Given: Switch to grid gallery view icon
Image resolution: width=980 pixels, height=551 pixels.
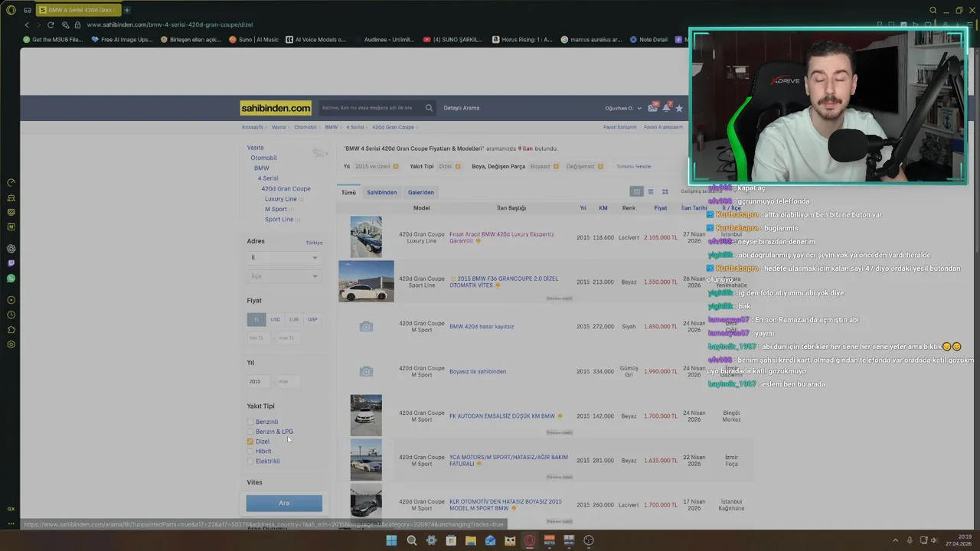Looking at the screenshot, I should coord(665,191).
